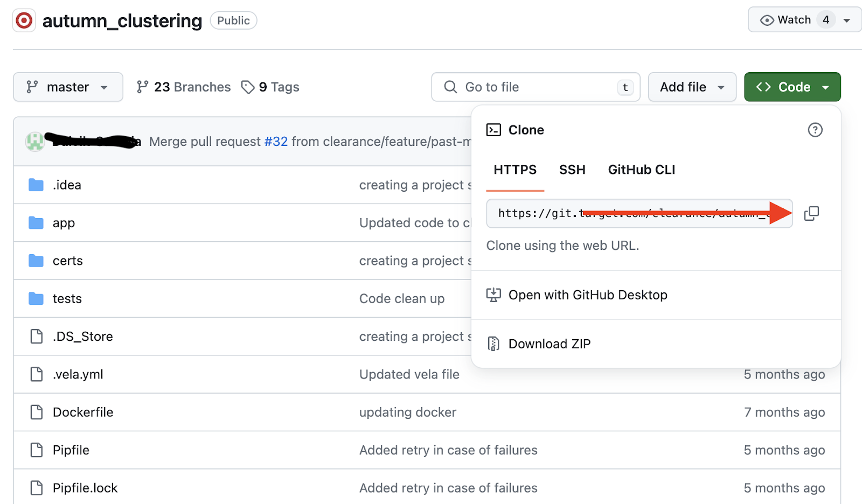Click the magnifier icon in Go to file

(450, 87)
